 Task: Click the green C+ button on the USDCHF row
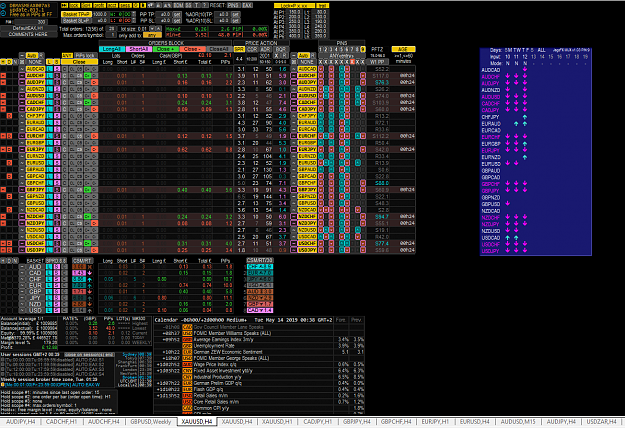(x=87, y=243)
